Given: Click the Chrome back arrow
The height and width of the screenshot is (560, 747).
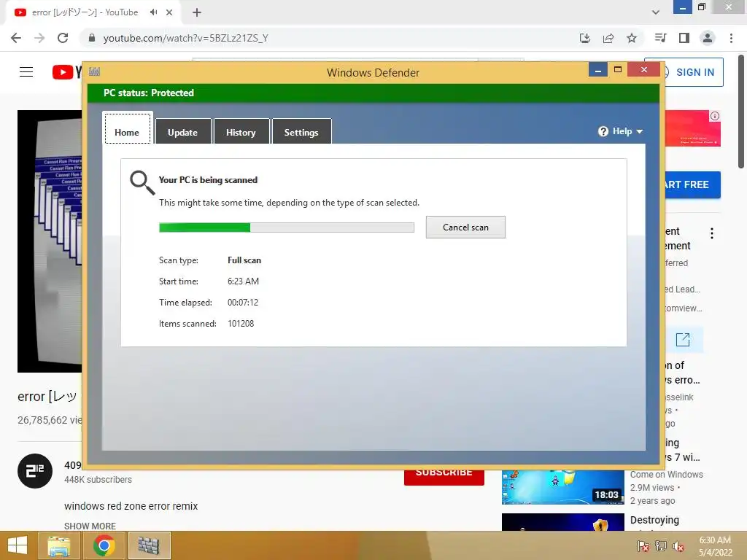Looking at the screenshot, I should pos(16,38).
